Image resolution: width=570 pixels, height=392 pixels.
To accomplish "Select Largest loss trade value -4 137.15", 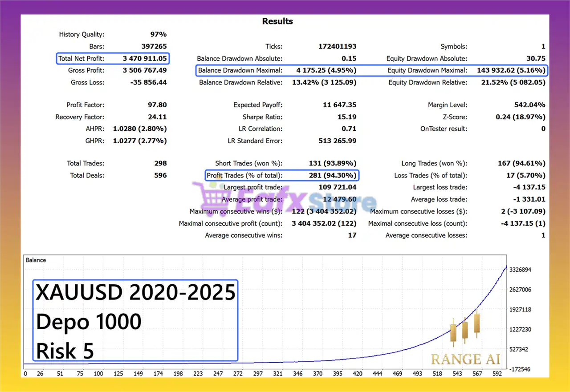I will (529, 187).
